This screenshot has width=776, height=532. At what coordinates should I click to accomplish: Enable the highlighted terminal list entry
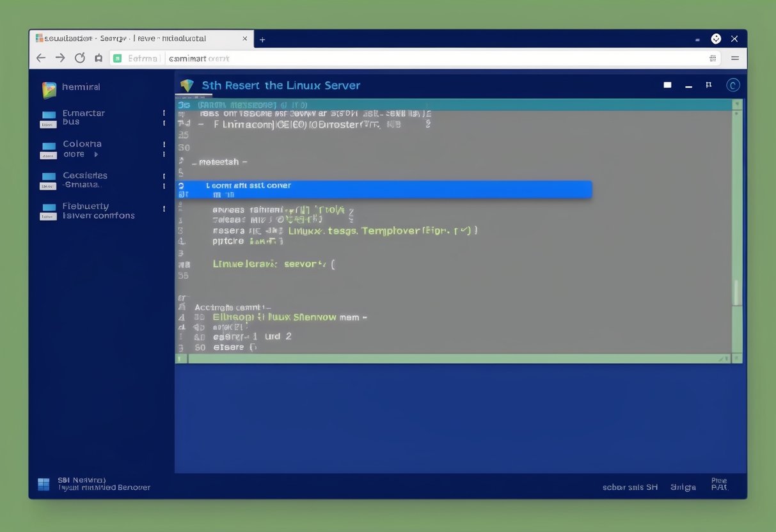pyautogui.click(x=384, y=189)
